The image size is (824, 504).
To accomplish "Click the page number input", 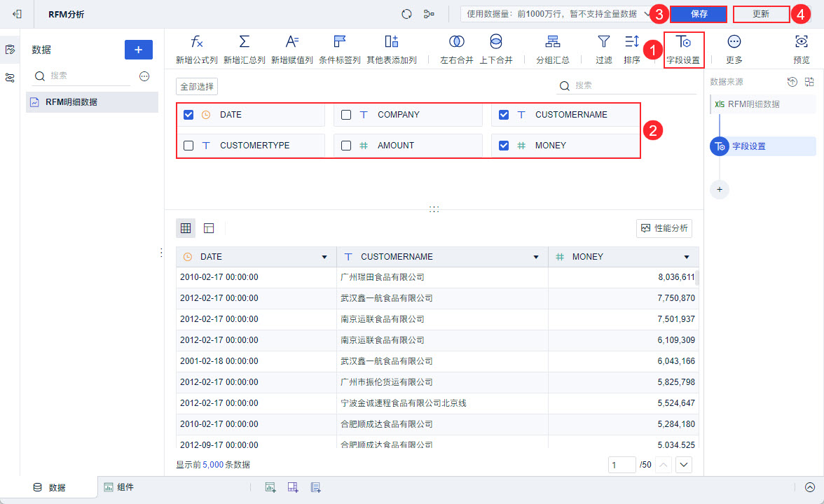I will click(x=622, y=465).
